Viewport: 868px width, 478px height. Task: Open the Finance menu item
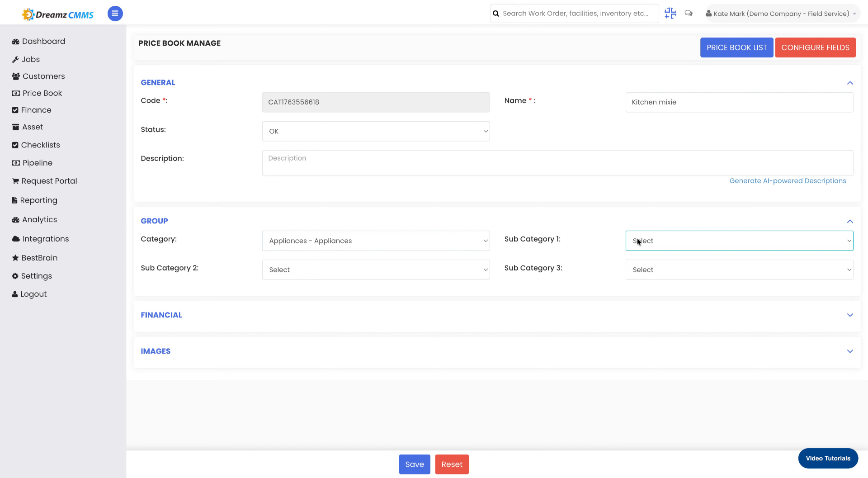[x=36, y=110]
